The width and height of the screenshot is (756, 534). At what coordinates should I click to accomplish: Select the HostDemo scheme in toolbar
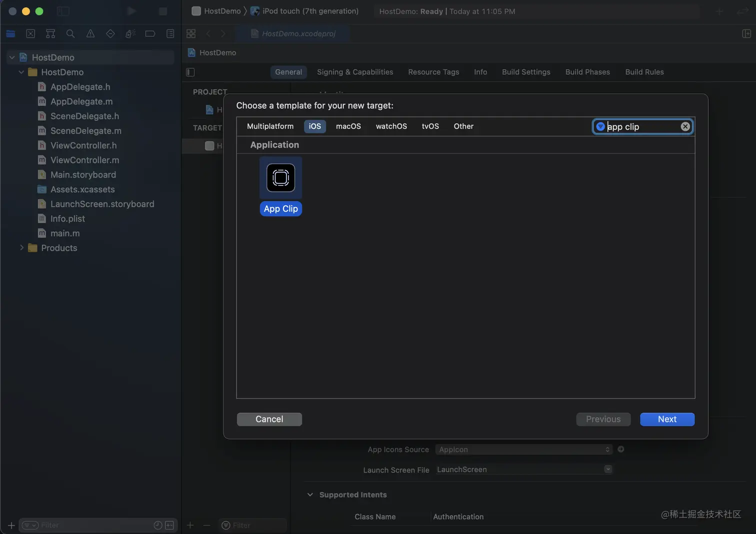(216, 11)
